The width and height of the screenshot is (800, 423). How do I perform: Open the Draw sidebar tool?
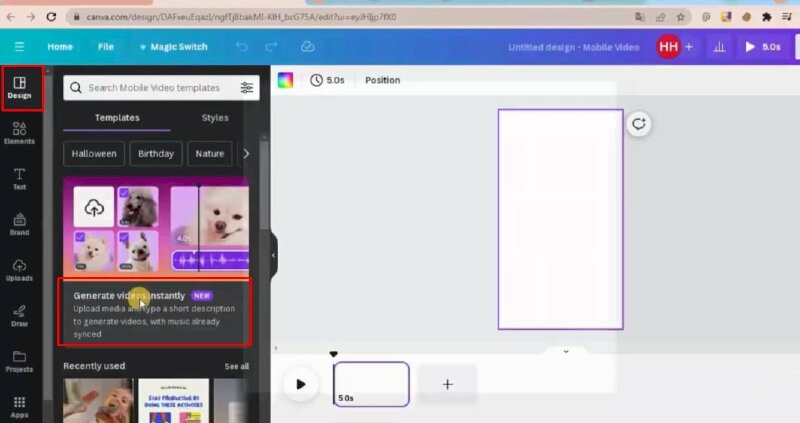click(19, 315)
